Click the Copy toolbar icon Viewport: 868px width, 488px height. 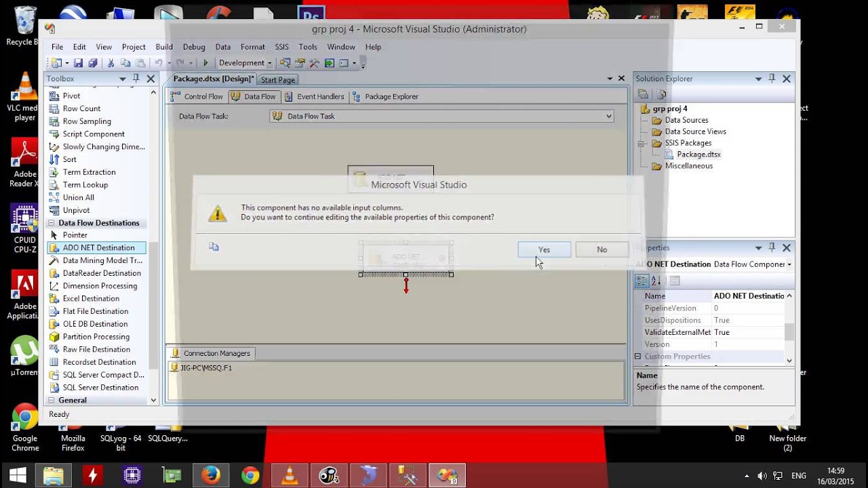[125, 63]
